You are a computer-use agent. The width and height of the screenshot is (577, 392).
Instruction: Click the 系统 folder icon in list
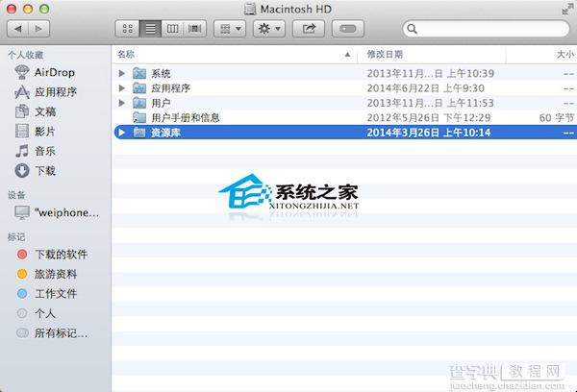coord(139,73)
